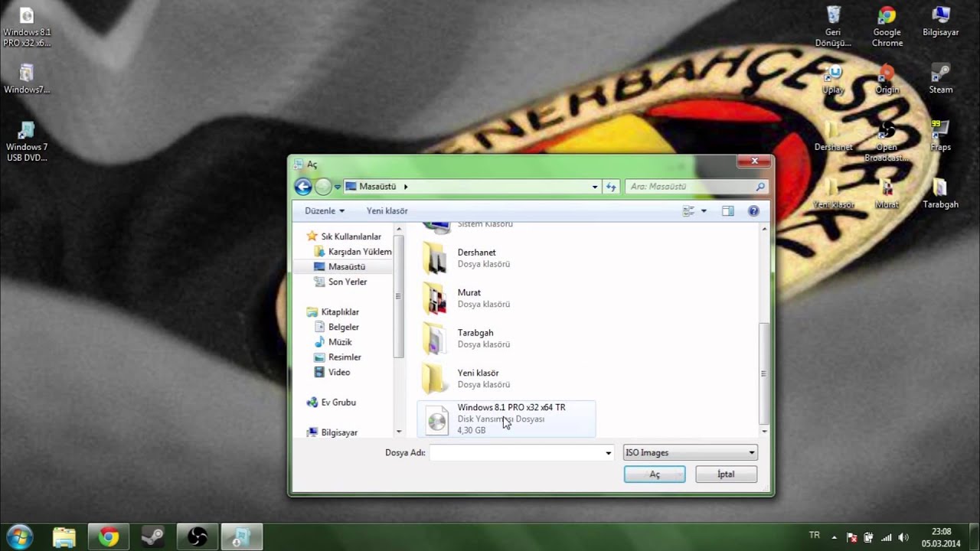Click the network signal tray icon
The height and width of the screenshot is (551, 980).
(887, 537)
